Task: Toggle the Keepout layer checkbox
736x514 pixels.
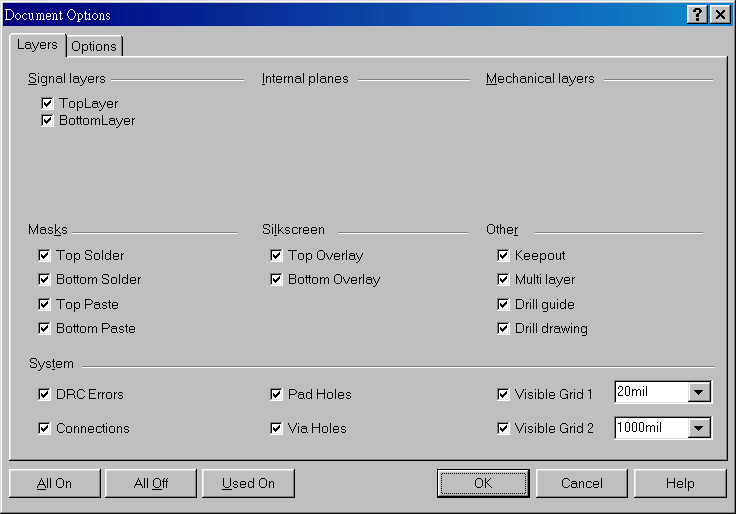Action: click(503, 255)
